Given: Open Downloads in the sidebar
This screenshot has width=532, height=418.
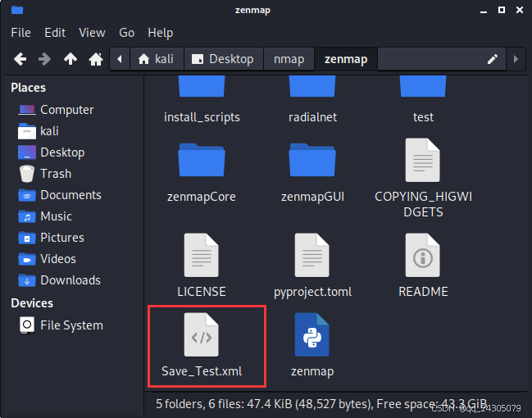Looking at the screenshot, I should click(x=59, y=280).
